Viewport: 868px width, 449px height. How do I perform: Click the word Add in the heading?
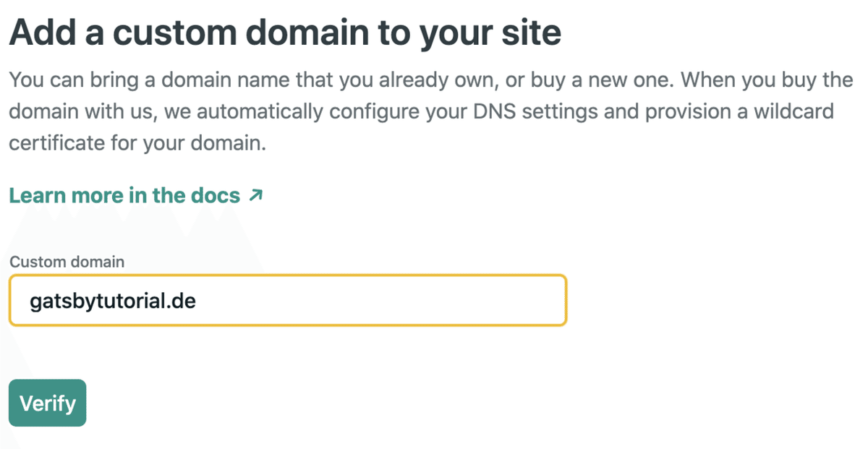(x=38, y=33)
